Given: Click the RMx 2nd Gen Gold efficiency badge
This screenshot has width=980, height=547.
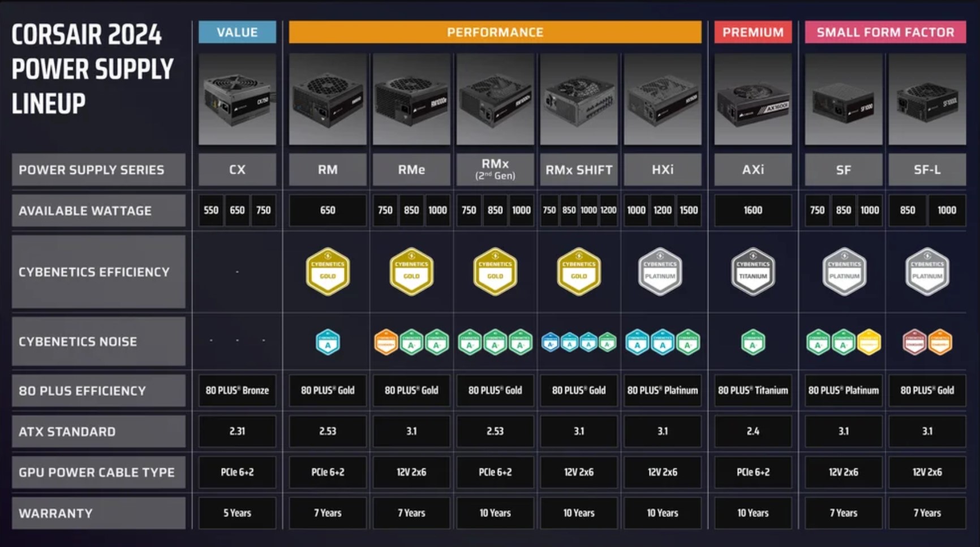Looking at the screenshot, I should (495, 272).
